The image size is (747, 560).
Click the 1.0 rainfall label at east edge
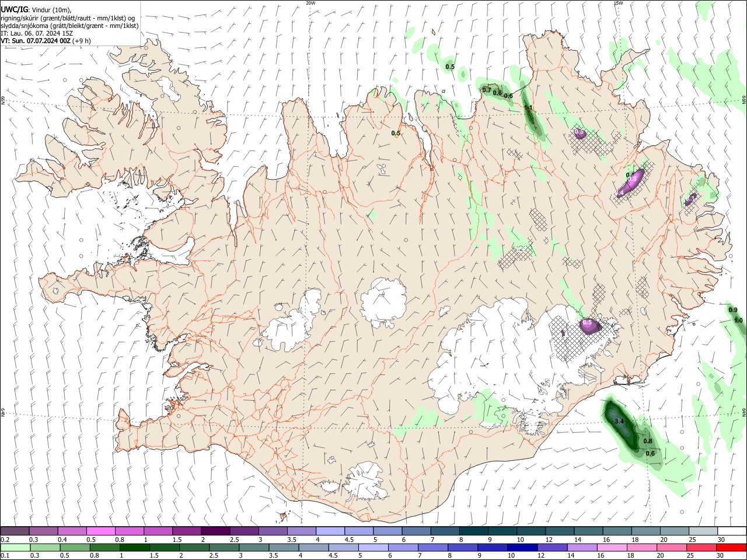738,320
